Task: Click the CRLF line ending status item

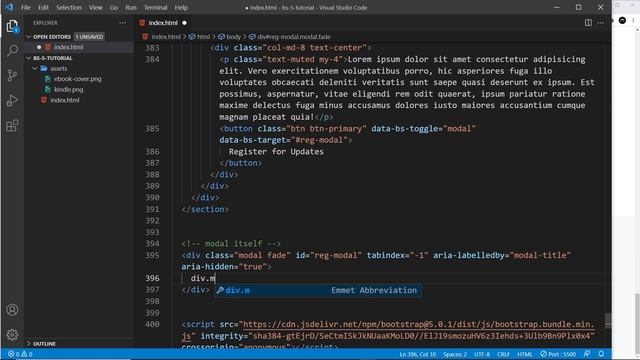Action: click(503, 354)
